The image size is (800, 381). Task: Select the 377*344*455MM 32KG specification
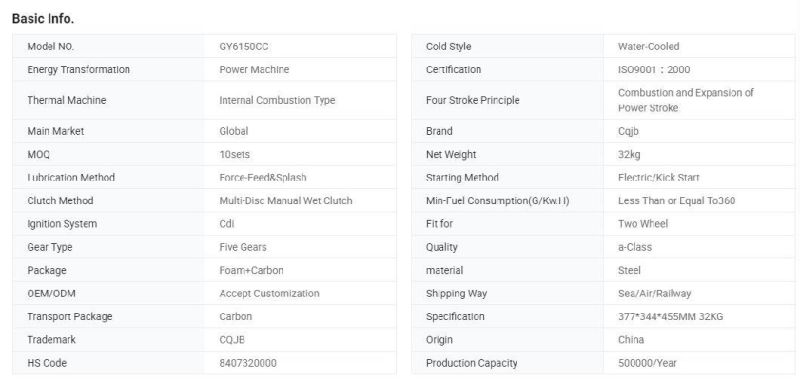670,317
